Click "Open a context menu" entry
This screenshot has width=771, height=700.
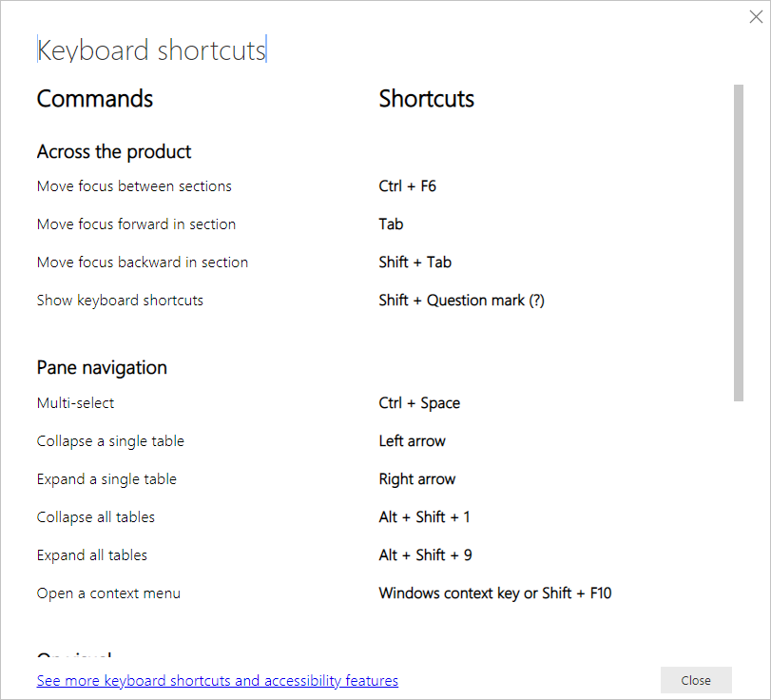[108, 593]
